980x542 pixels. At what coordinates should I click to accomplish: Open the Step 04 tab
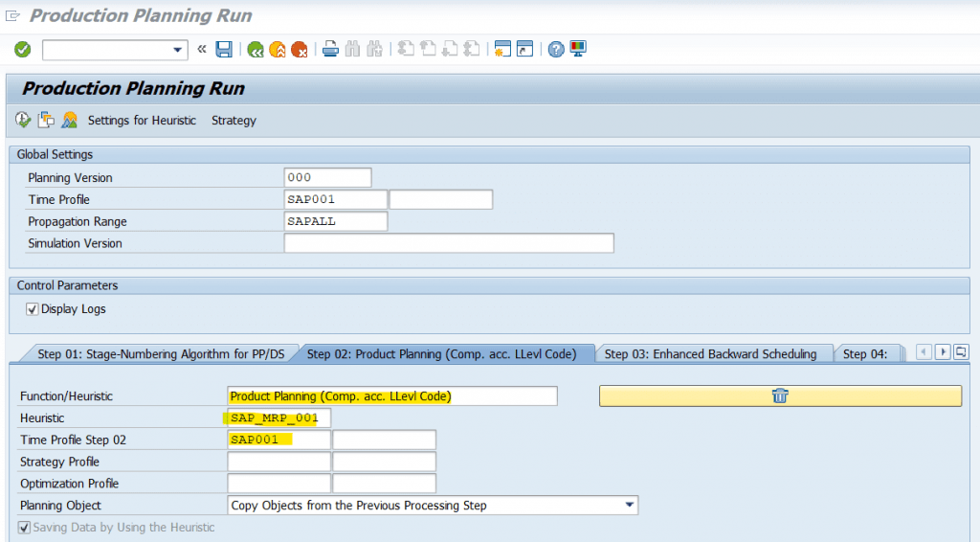865,353
